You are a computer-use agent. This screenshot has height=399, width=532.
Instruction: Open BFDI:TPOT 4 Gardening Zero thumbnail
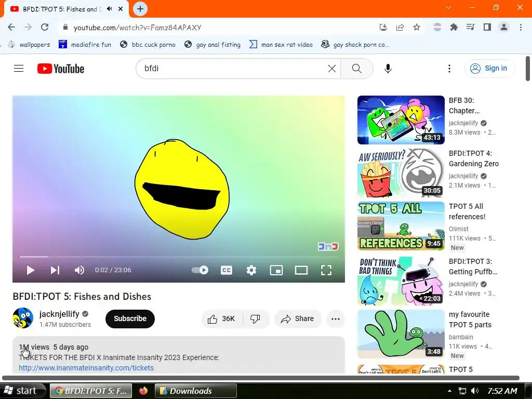tap(401, 172)
